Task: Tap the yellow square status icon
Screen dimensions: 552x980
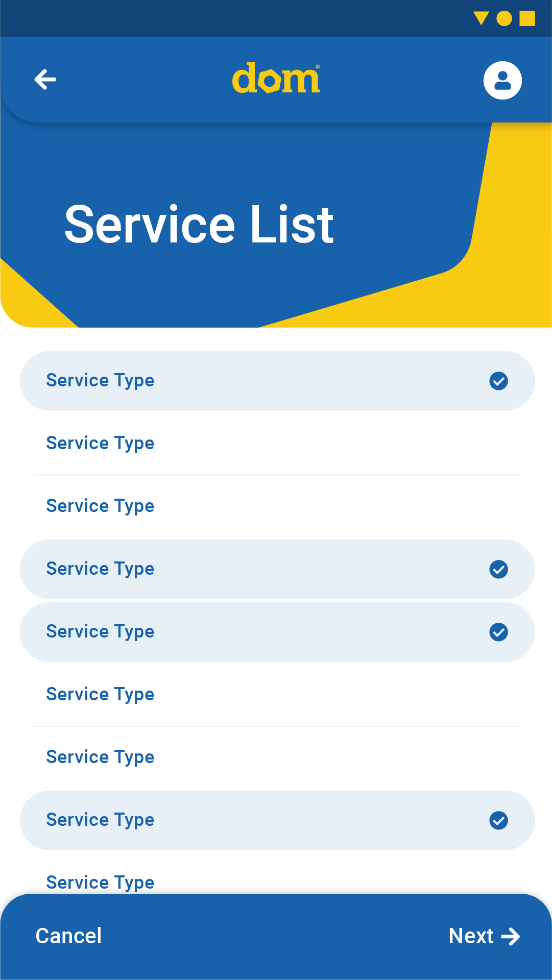Action: tap(527, 18)
